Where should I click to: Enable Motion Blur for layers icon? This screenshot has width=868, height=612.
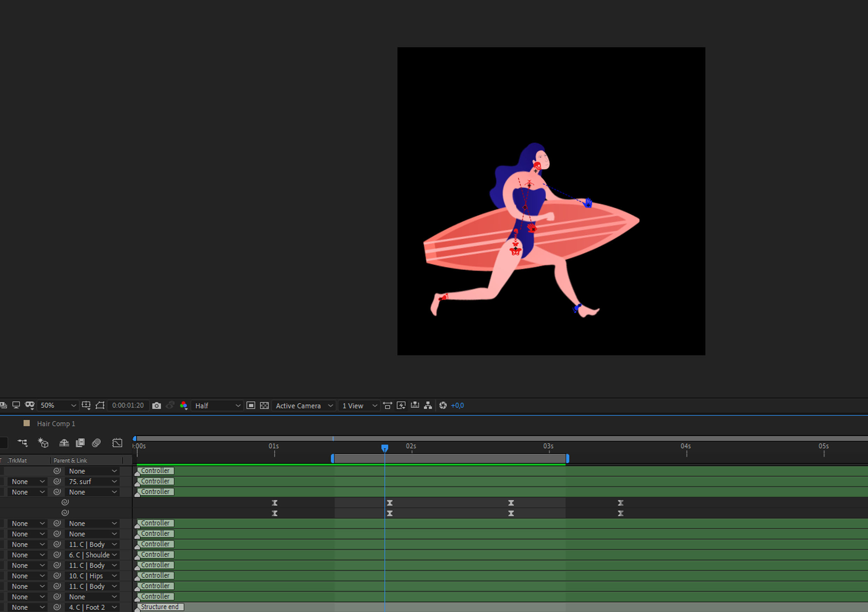[x=96, y=443]
